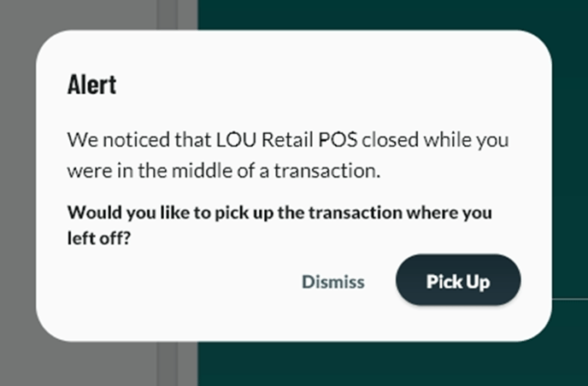Image resolution: width=588 pixels, height=386 pixels.
Task: Click the dark green background above dialog
Action: pos(385,13)
